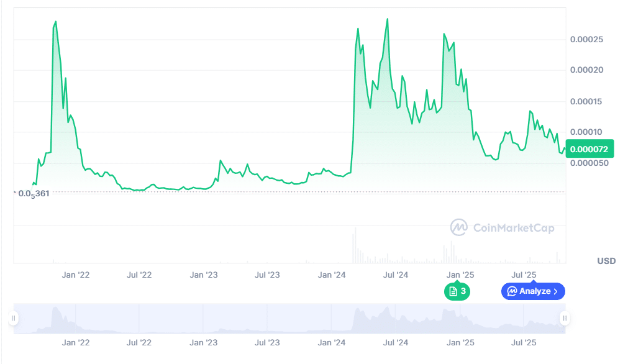The image size is (628, 364).
Task: Grab the right range slider handle
Action: 565,318
